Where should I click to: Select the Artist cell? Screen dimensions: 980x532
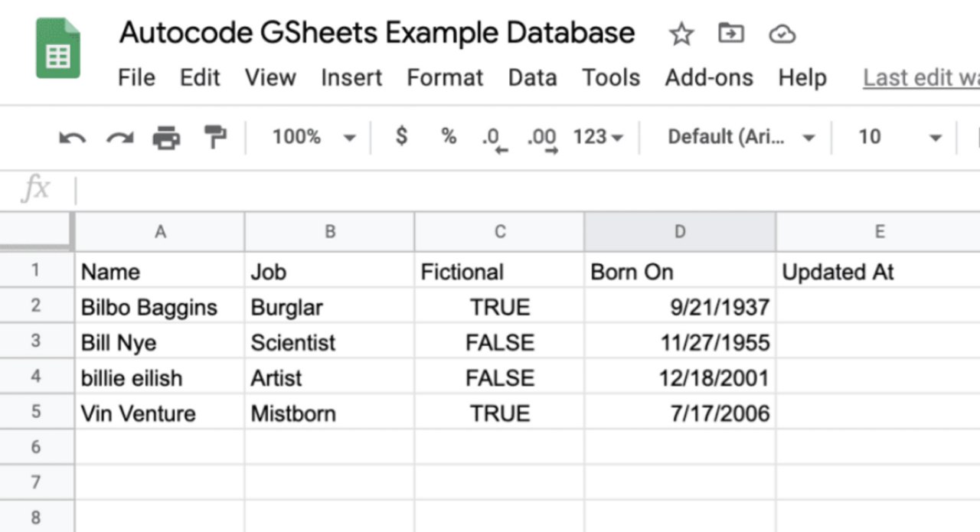click(x=330, y=377)
